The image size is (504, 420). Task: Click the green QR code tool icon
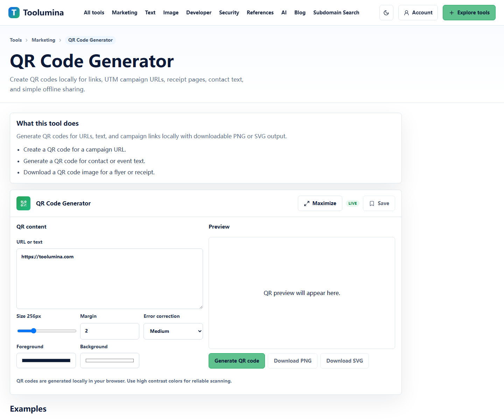(23, 203)
